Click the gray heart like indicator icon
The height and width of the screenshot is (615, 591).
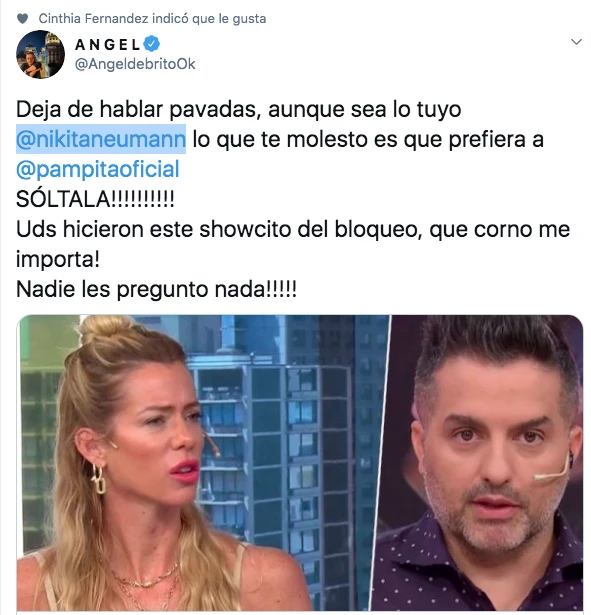(x=23, y=18)
